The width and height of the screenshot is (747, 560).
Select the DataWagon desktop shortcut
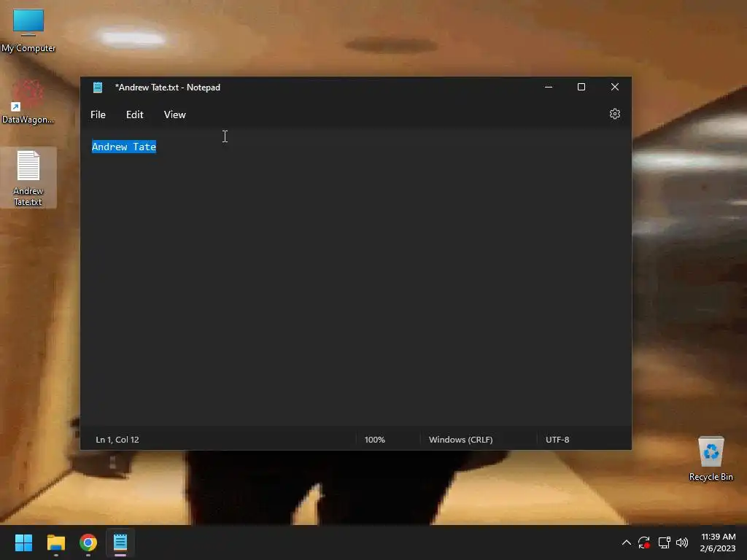pyautogui.click(x=28, y=102)
